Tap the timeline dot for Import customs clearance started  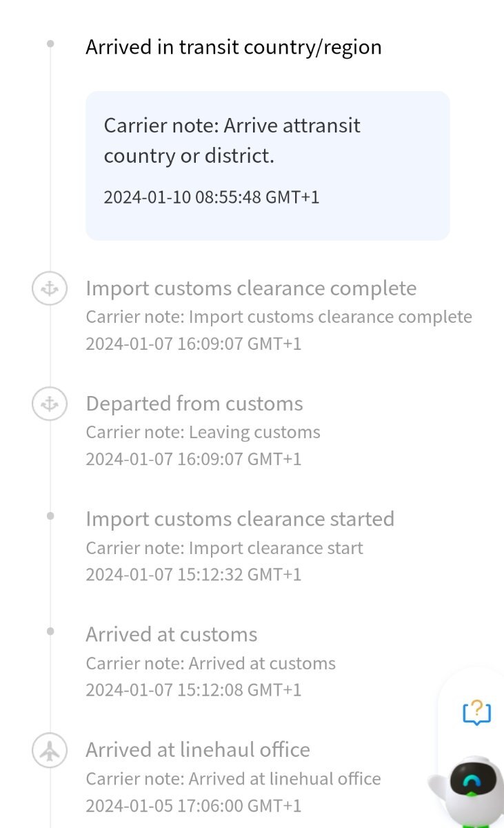pyautogui.click(x=50, y=515)
